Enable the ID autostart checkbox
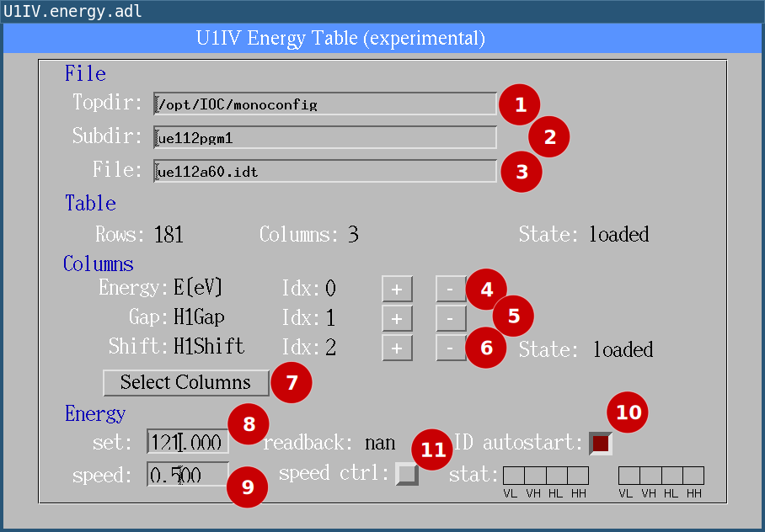Image resolution: width=765 pixels, height=532 pixels. pos(599,443)
